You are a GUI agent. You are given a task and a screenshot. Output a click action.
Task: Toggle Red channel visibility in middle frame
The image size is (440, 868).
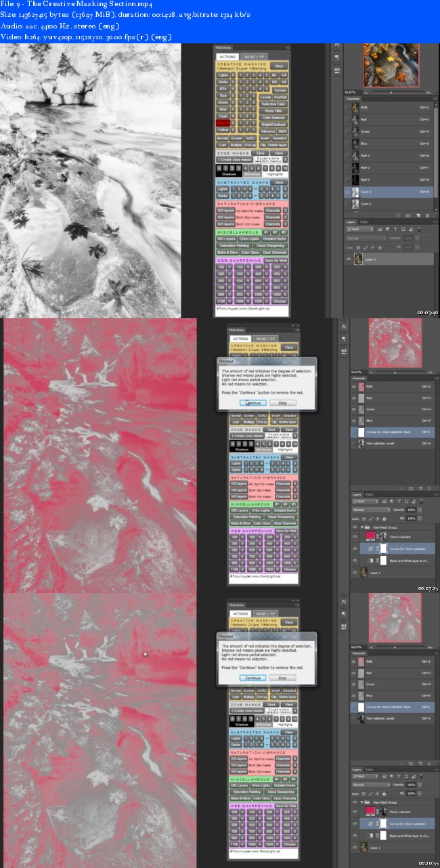(353, 398)
